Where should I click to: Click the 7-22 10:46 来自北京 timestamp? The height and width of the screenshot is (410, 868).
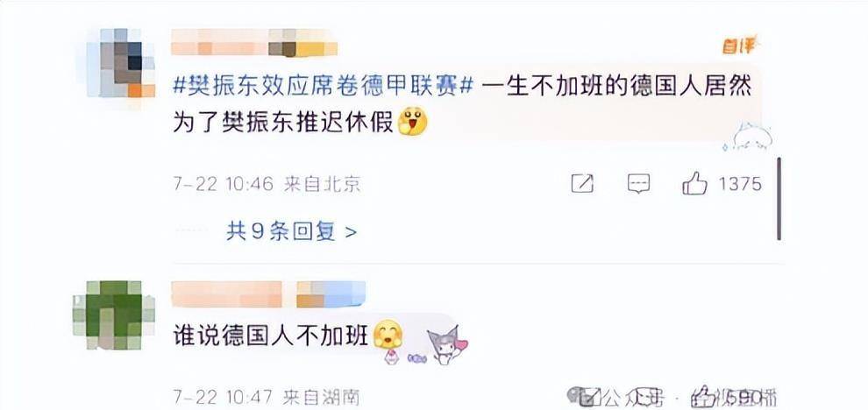tap(267, 184)
